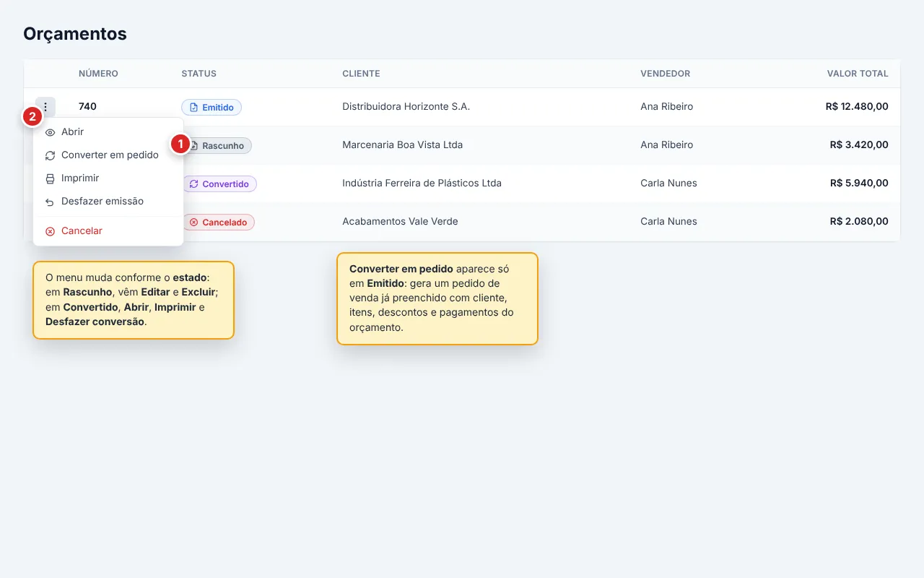Click the Emitido status badge
The width and height of the screenshot is (924, 578).
(x=212, y=108)
